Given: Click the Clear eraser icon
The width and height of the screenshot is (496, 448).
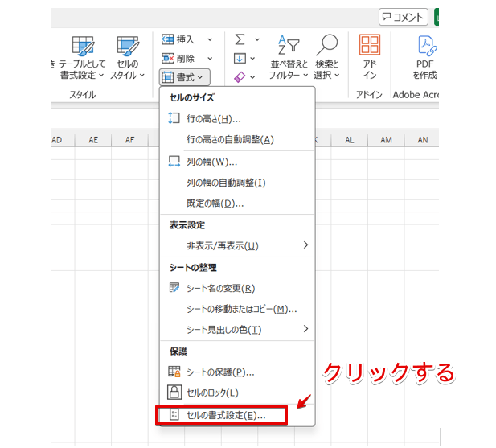Looking at the screenshot, I should tap(240, 77).
